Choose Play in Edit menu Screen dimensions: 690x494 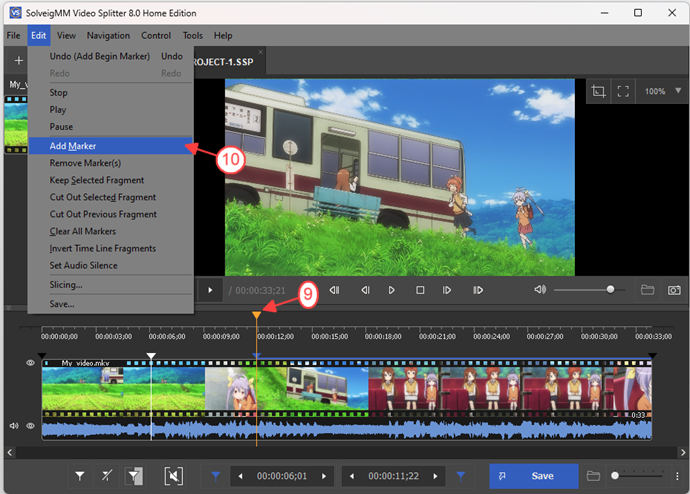pos(110,110)
